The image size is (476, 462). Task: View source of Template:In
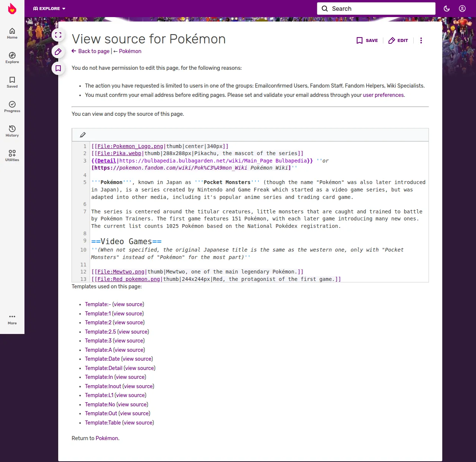point(130,377)
